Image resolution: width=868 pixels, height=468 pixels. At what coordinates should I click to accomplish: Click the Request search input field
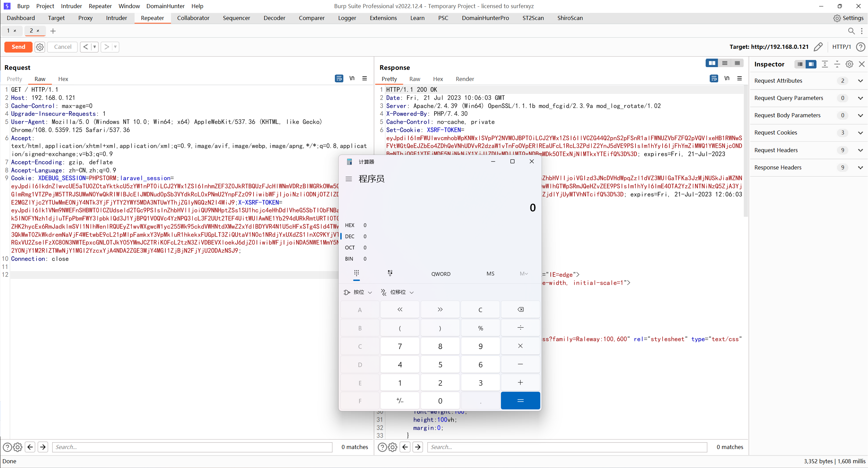click(x=192, y=447)
